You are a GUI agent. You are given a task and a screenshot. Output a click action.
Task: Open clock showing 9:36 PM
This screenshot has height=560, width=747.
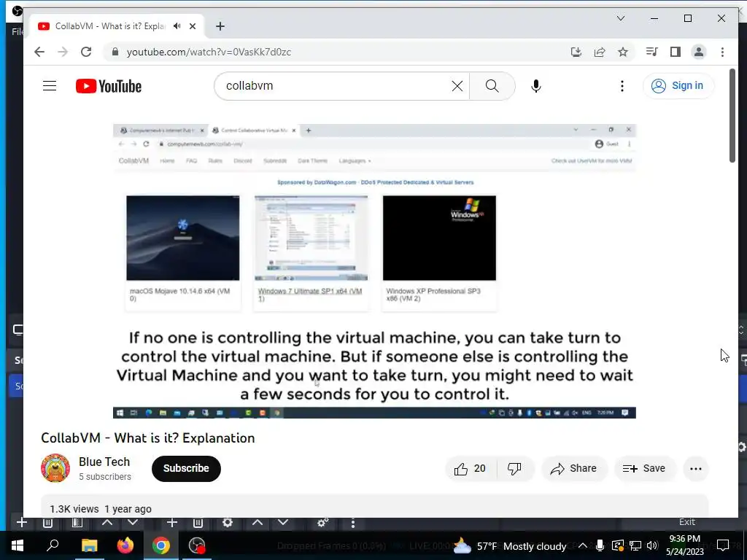tap(684, 545)
